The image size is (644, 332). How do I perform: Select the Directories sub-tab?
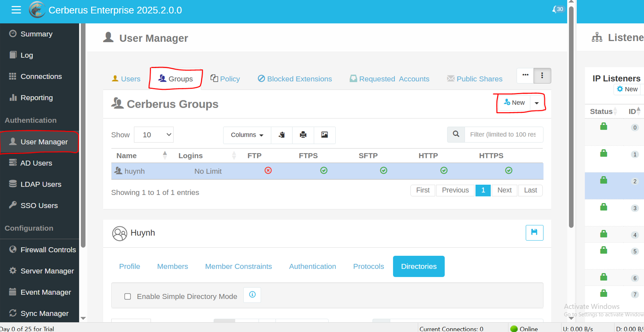(419, 266)
